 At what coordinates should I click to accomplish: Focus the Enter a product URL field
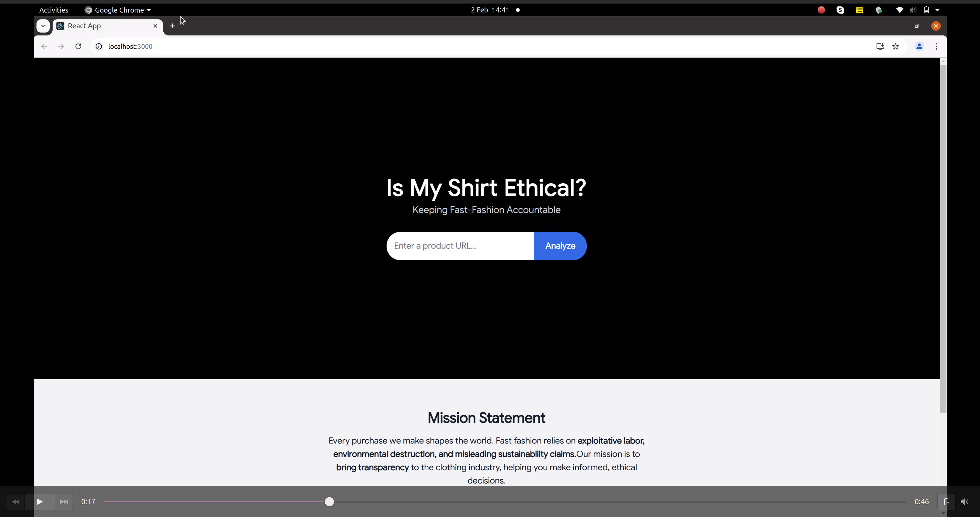[x=460, y=246]
